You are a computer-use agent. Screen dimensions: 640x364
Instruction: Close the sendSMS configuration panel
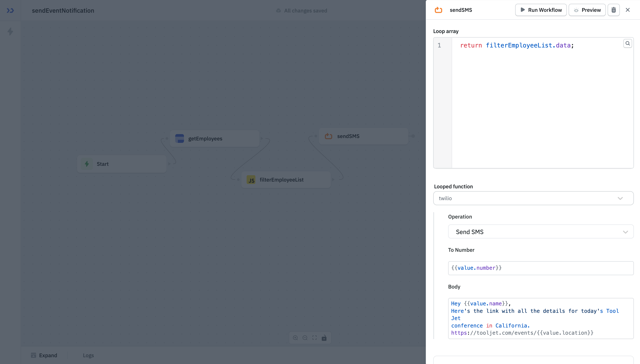pos(628,10)
